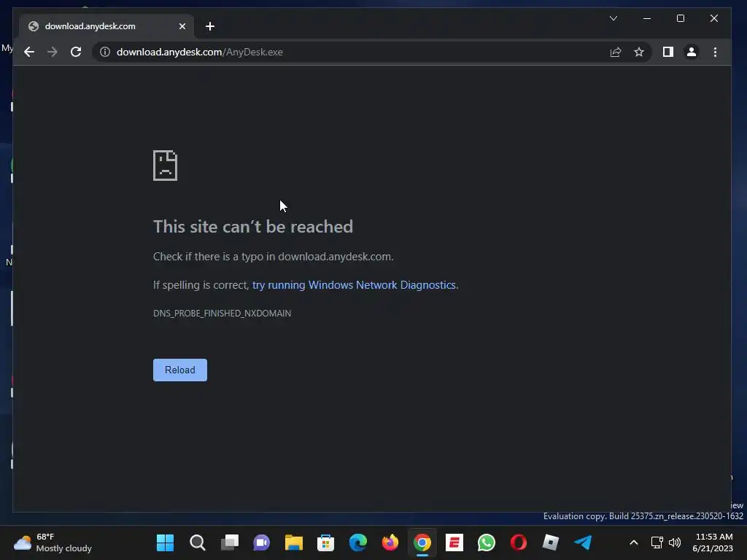Image resolution: width=747 pixels, height=560 pixels.
Task: Open volume control in tray
Action: point(675,542)
